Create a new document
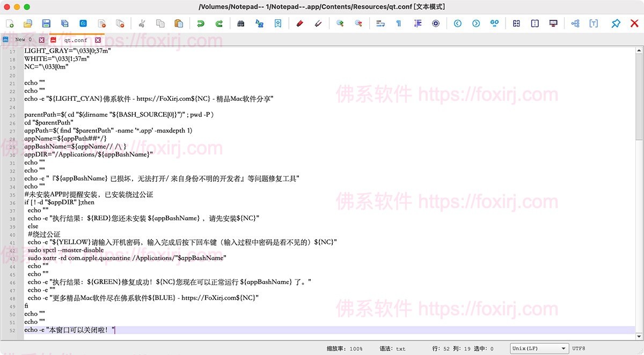 pyautogui.click(x=10, y=24)
